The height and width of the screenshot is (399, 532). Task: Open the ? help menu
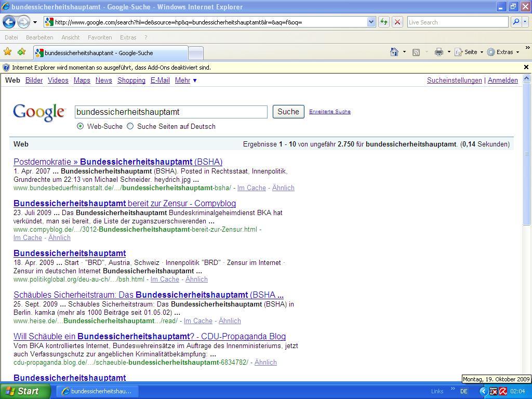coord(146,37)
